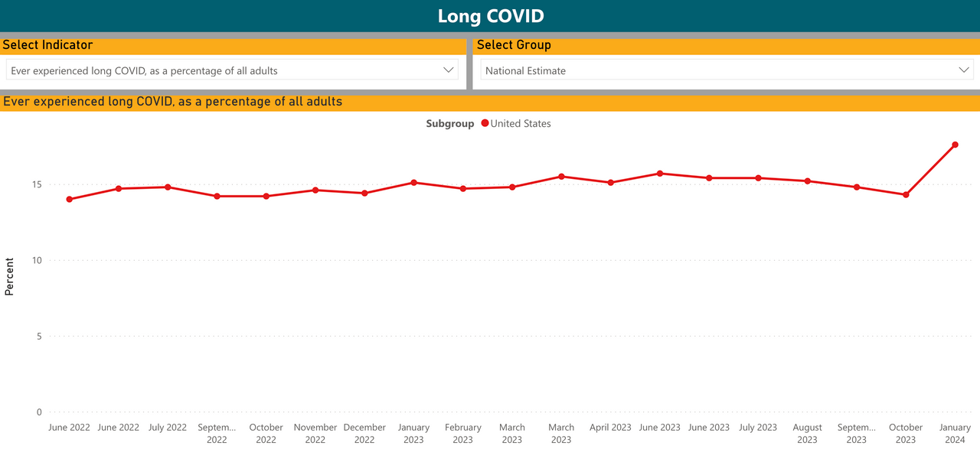Select the October 2023 data point
Screen dimensions: 980x449
[906, 195]
